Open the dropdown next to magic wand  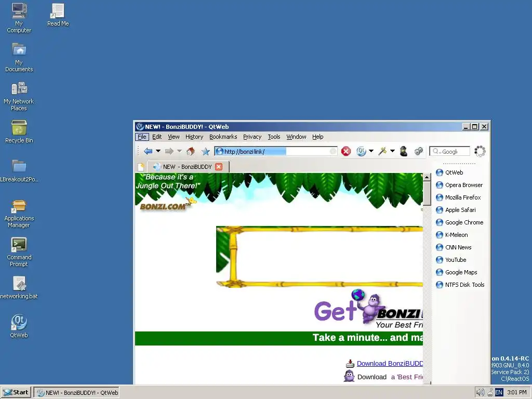tap(393, 151)
